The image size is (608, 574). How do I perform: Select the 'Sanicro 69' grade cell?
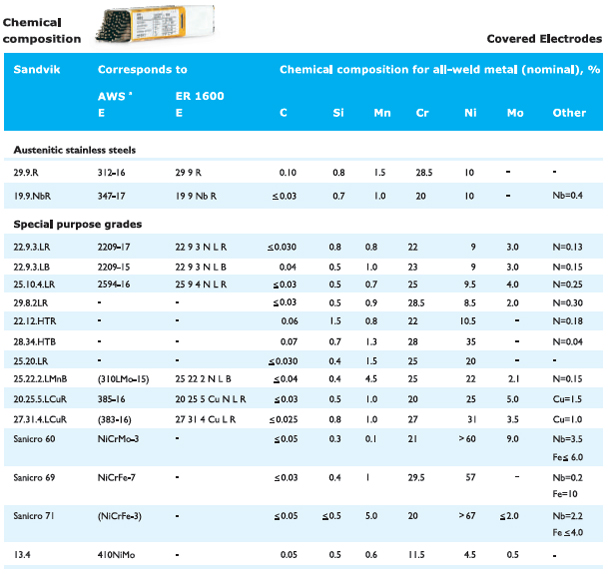click(x=34, y=477)
